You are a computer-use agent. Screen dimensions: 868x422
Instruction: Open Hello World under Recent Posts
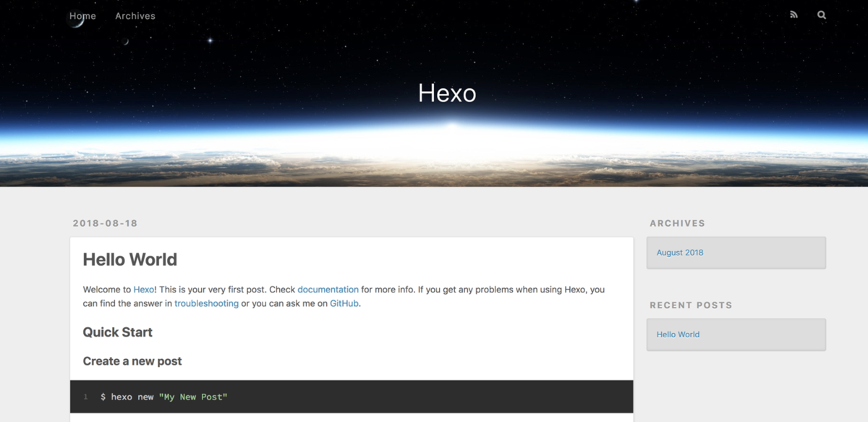[x=678, y=334]
